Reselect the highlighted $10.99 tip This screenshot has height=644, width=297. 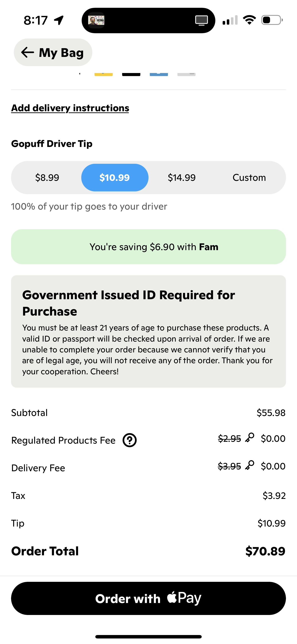114,178
